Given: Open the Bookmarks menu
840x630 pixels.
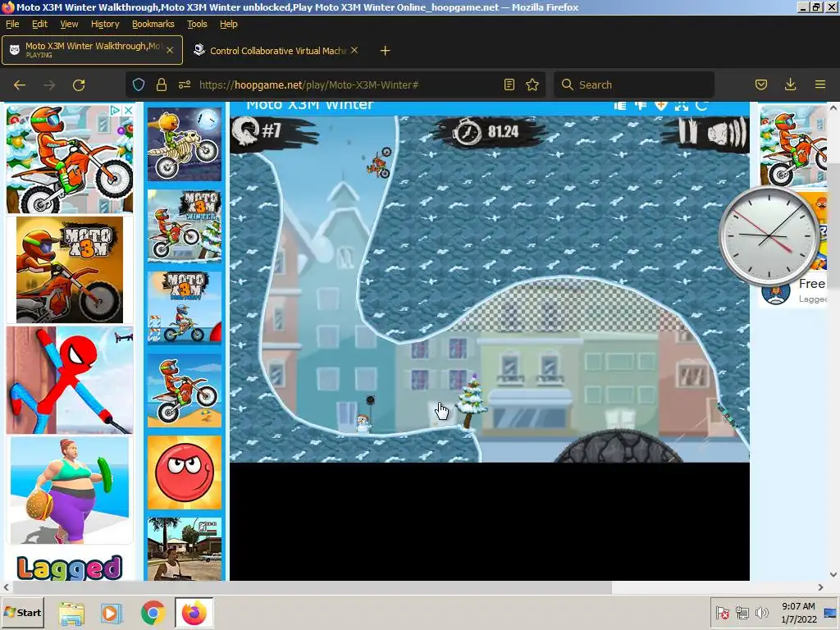Looking at the screenshot, I should (153, 24).
